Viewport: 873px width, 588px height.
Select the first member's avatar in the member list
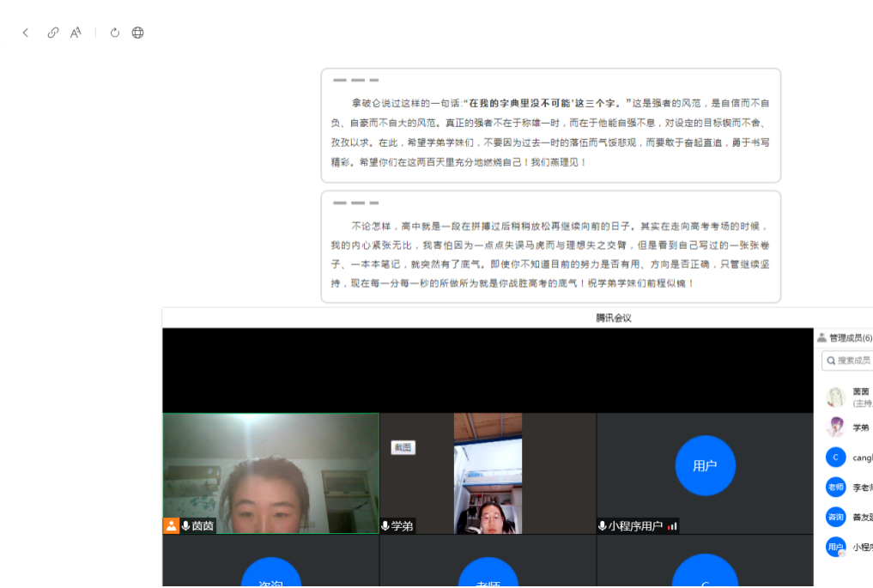coord(835,397)
